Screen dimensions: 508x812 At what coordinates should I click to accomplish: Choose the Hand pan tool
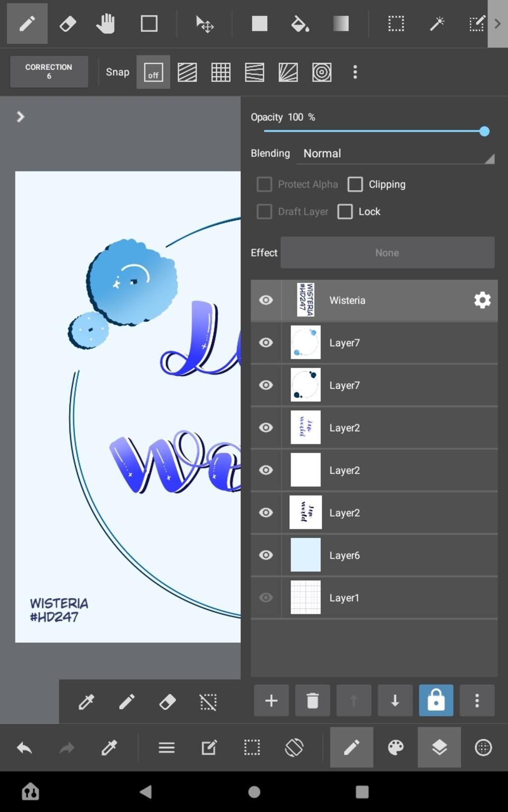106,23
